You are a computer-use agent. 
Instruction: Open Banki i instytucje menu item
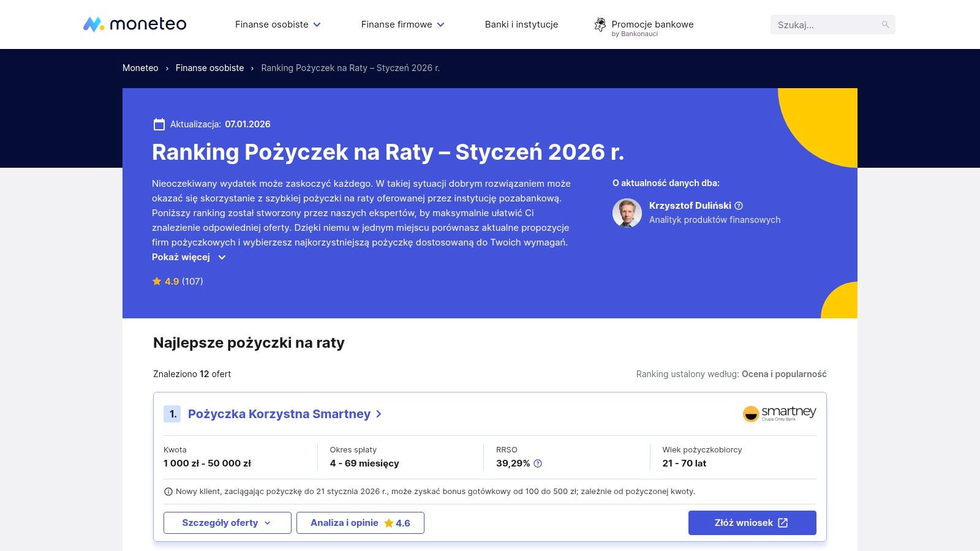521,24
